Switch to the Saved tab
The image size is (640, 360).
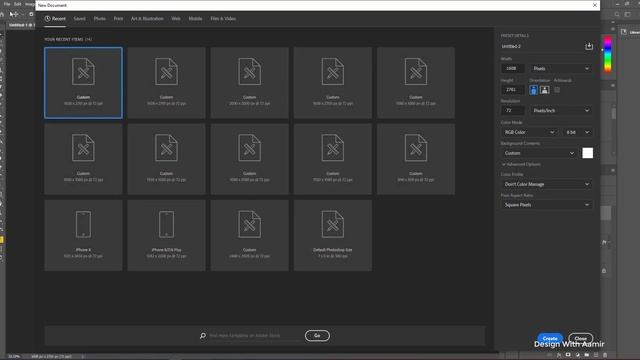click(x=80, y=19)
